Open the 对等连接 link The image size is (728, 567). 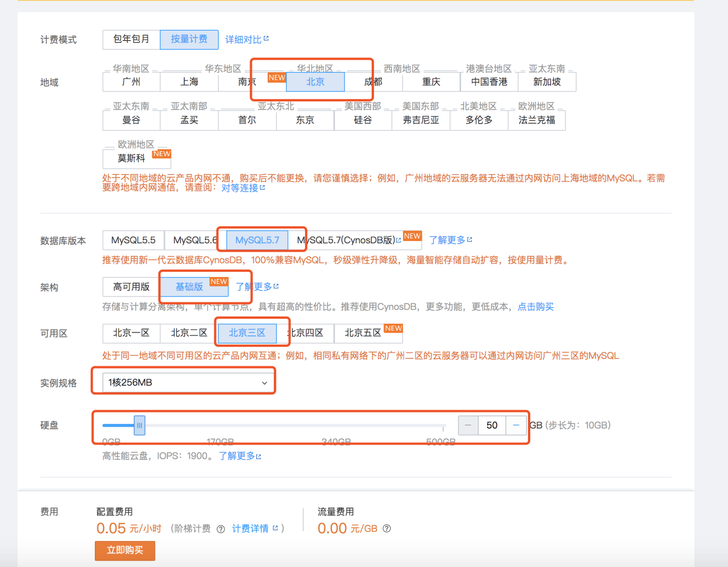tap(243, 188)
